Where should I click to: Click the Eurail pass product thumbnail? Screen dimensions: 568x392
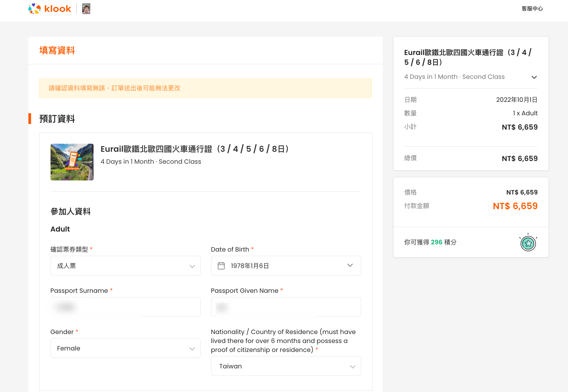point(72,162)
